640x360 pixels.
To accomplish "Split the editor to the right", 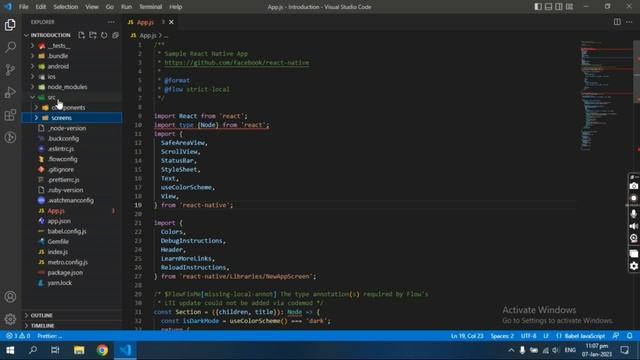I will [617, 22].
